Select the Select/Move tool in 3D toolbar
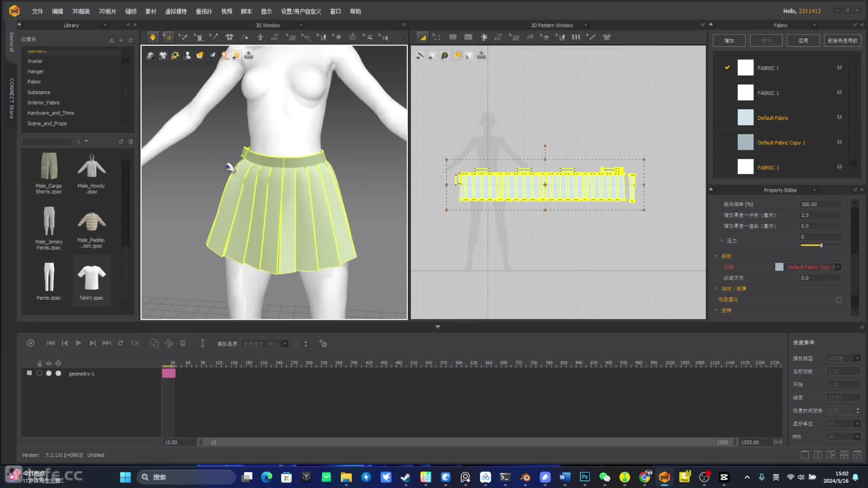 pos(168,38)
